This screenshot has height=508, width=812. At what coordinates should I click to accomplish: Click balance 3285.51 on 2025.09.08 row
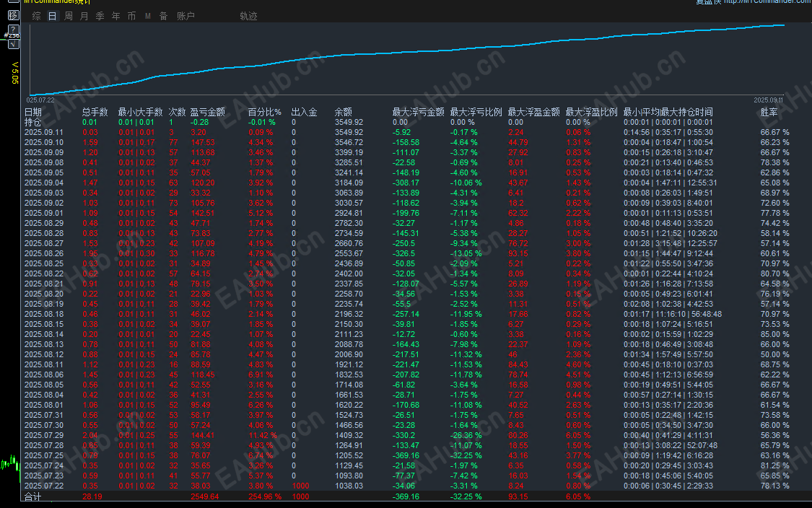pos(349,162)
